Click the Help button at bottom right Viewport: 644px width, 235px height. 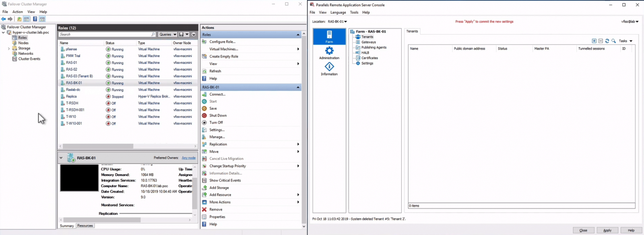[631, 230]
